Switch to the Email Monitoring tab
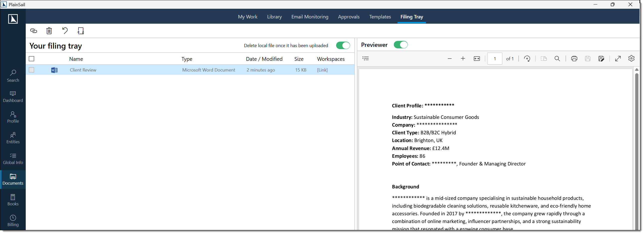This screenshot has width=644, height=234. pyautogui.click(x=310, y=17)
